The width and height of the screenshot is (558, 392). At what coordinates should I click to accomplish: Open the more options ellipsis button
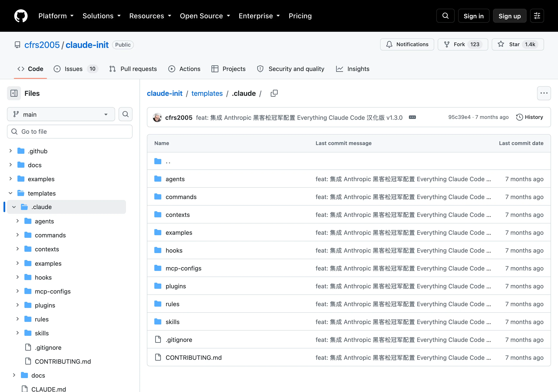(x=544, y=93)
